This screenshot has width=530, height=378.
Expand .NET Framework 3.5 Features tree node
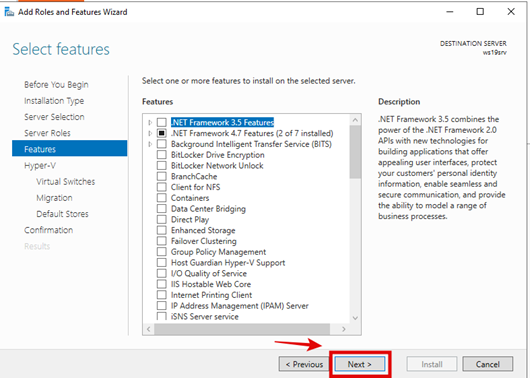(x=150, y=122)
